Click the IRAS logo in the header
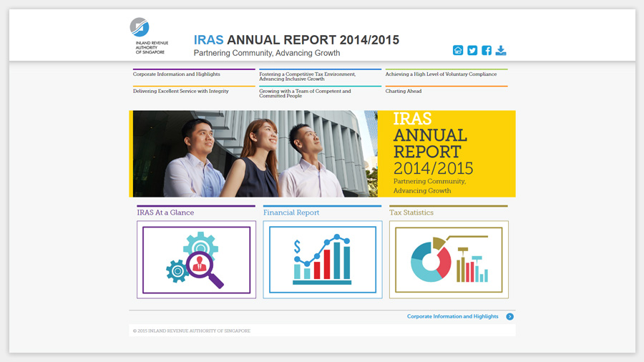This screenshot has width=644, height=362. [x=149, y=36]
